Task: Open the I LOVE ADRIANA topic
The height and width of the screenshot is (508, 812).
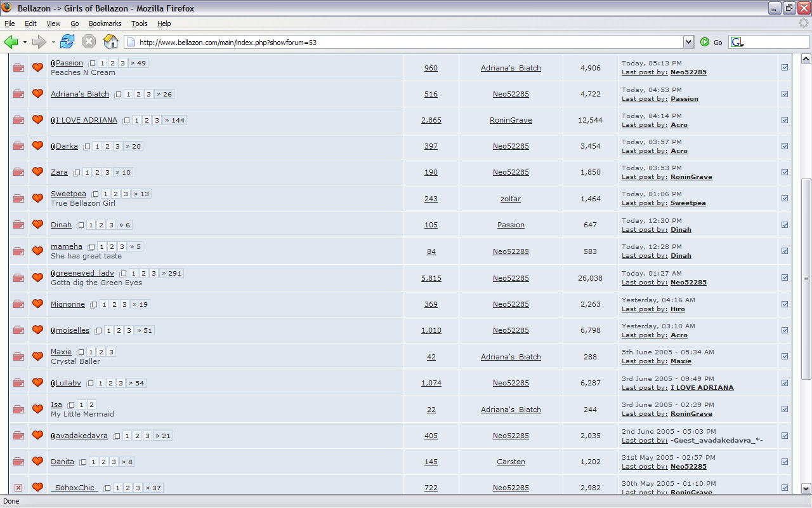Action: (86, 120)
